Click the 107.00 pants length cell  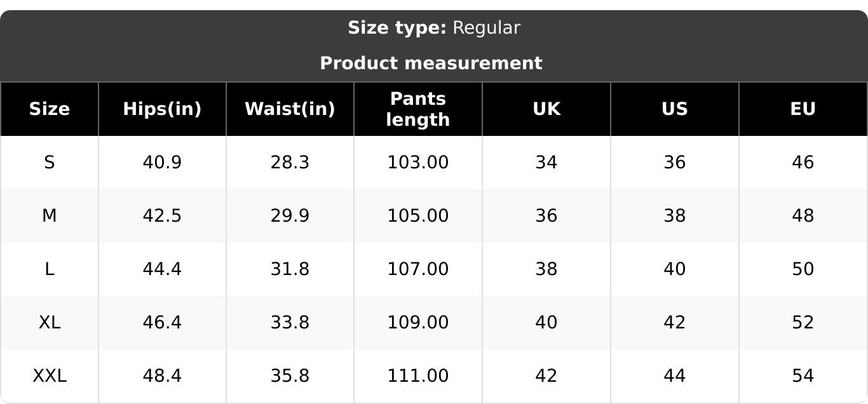point(418,269)
